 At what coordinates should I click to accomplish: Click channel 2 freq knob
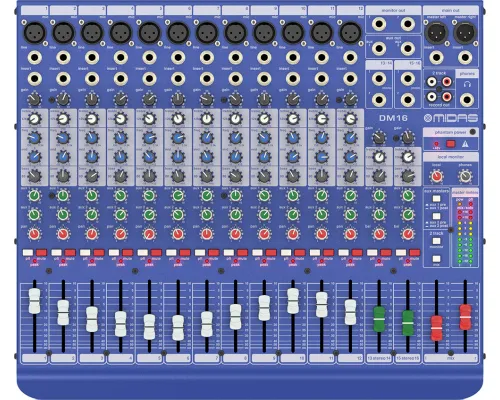tap(63, 138)
